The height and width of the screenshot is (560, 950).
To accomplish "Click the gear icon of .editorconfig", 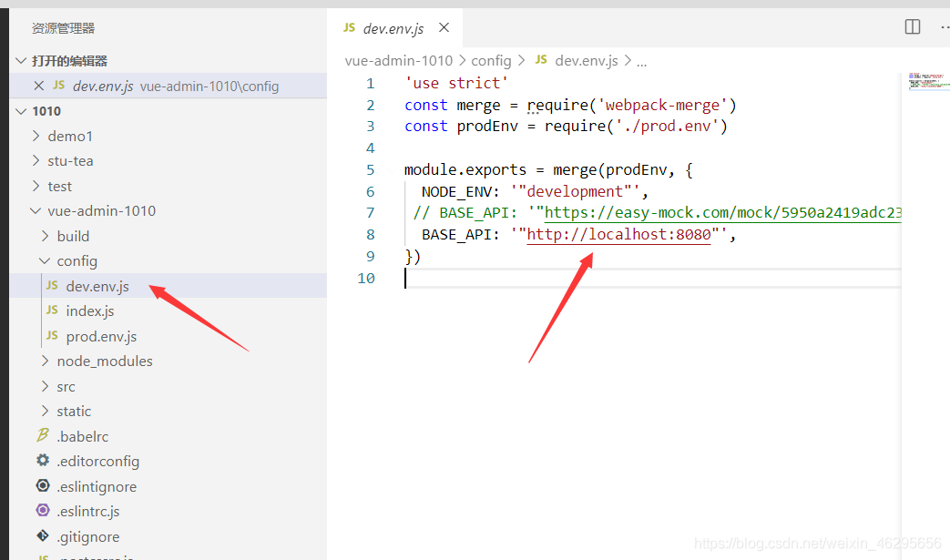I will (43, 460).
